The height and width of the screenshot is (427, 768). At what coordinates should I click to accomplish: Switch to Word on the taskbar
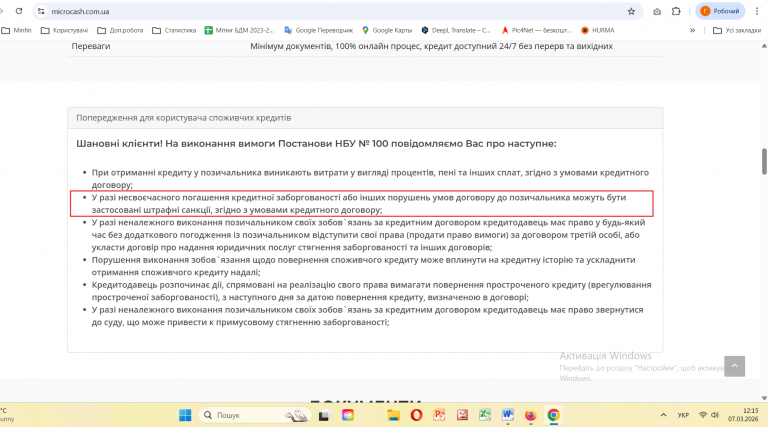[507, 415]
